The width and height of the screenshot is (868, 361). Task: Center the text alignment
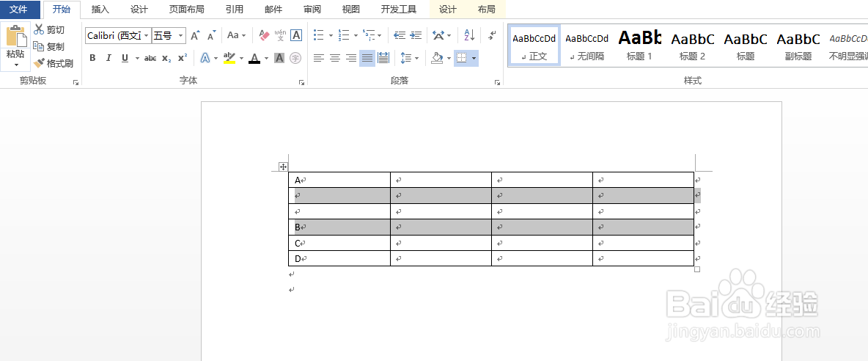coord(334,57)
